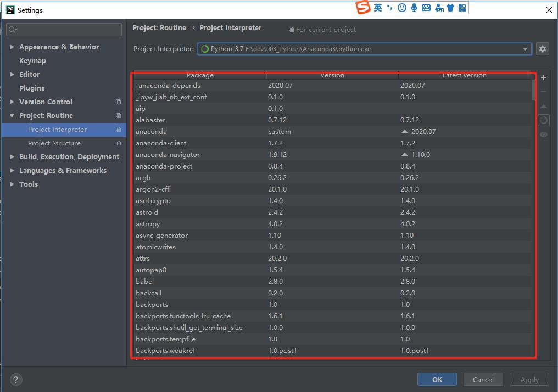Click the Cancel button
Image resolution: width=558 pixels, height=392 pixels.
point(483,379)
